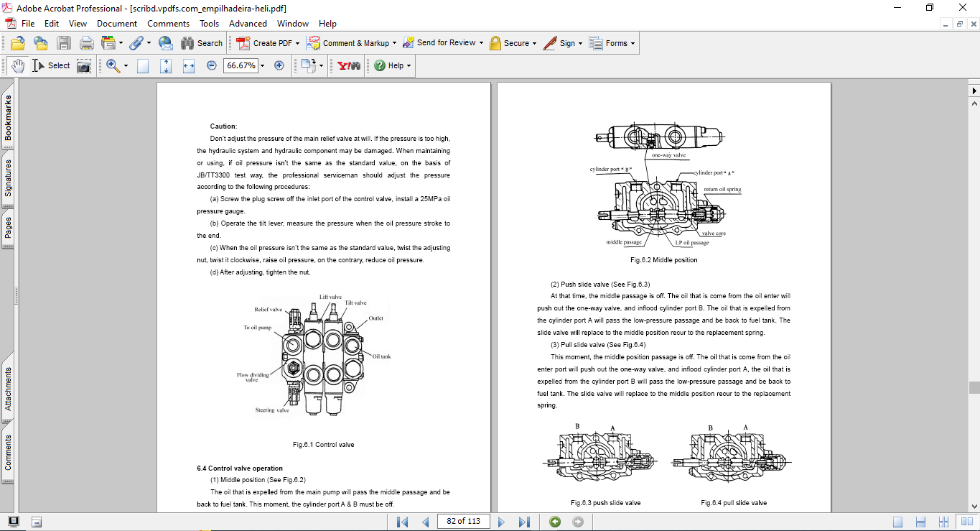This screenshot has height=531, width=980.
Task: Select the Hand tool
Action: click(x=17, y=65)
